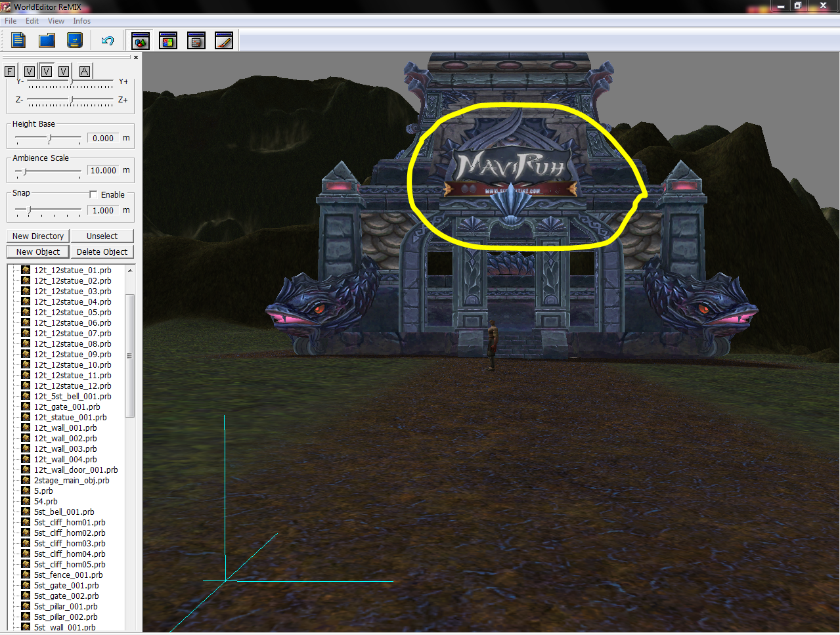Click the object list scrollbar thumb

[x=130, y=355]
